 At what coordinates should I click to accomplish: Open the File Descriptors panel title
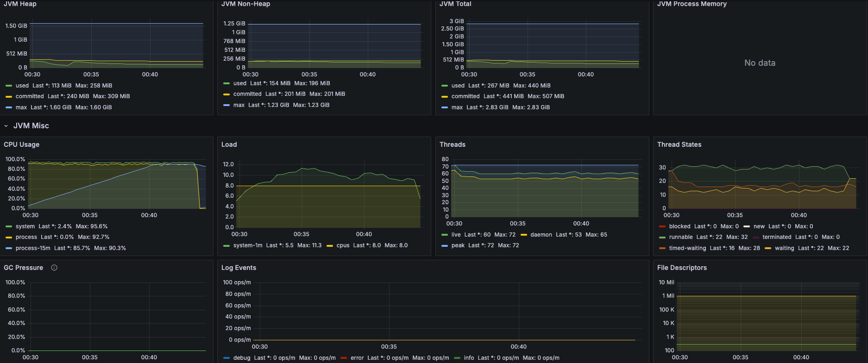point(682,268)
